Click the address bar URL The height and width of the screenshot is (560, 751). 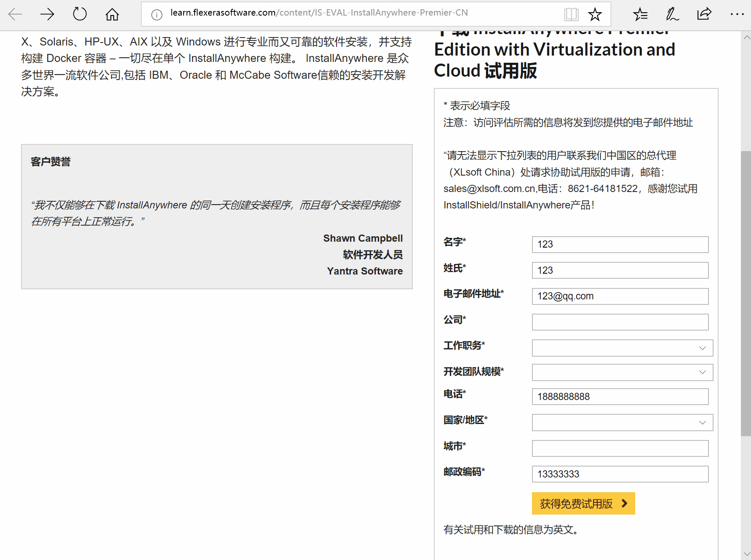tap(319, 13)
